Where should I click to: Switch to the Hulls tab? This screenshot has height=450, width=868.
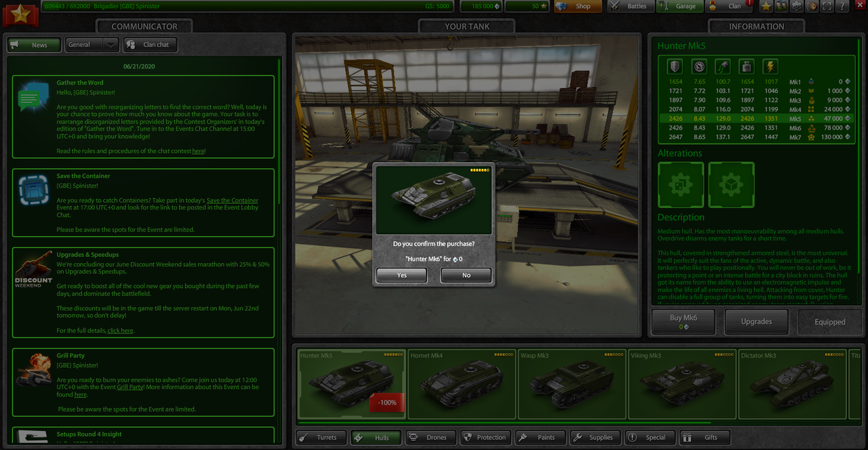tap(376, 437)
